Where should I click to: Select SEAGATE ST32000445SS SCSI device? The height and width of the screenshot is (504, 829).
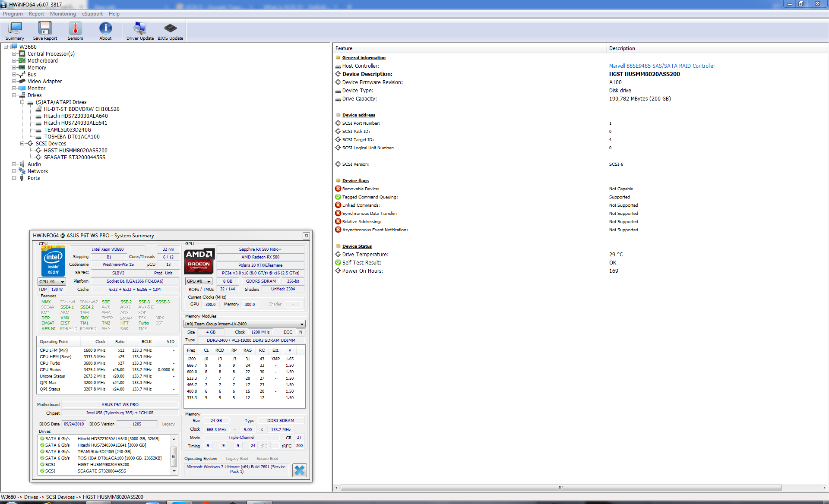75,157
